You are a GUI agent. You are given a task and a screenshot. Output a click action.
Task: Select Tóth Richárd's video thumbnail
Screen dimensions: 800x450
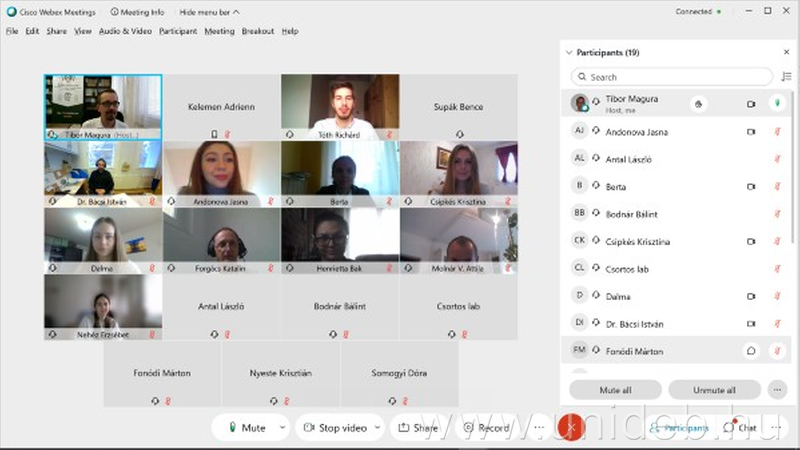340,107
